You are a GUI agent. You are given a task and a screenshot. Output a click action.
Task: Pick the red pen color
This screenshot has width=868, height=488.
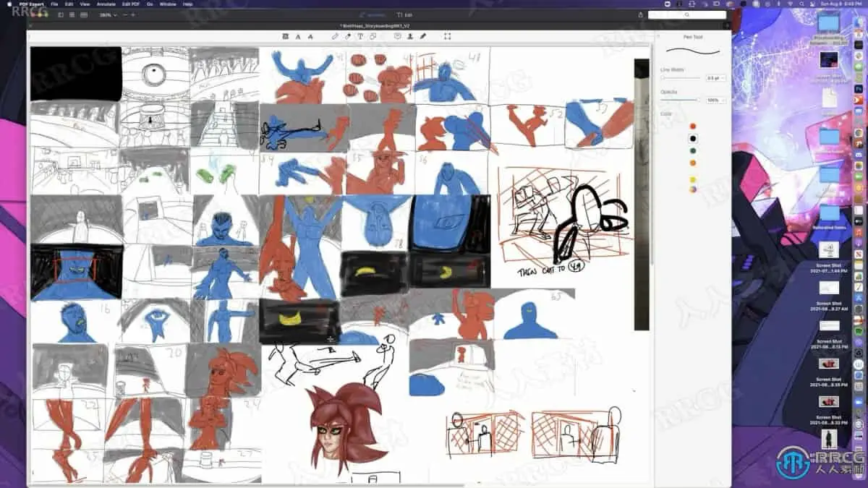coord(693,126)
